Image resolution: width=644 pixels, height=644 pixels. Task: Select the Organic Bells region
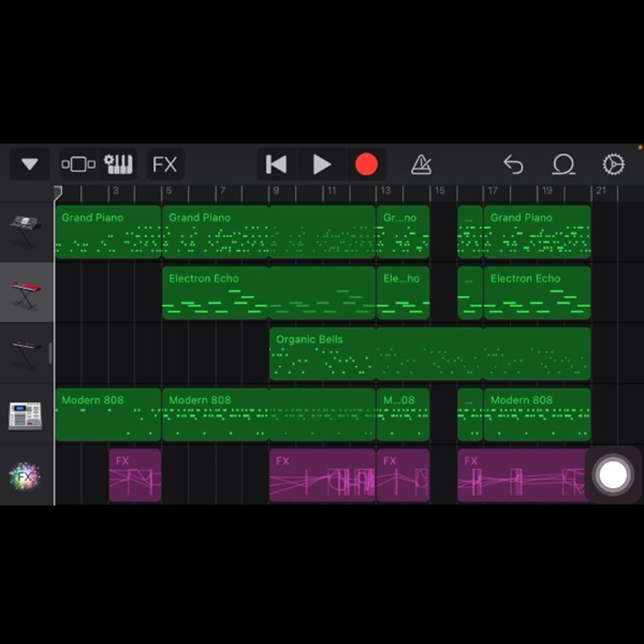(x=430, y=354)
